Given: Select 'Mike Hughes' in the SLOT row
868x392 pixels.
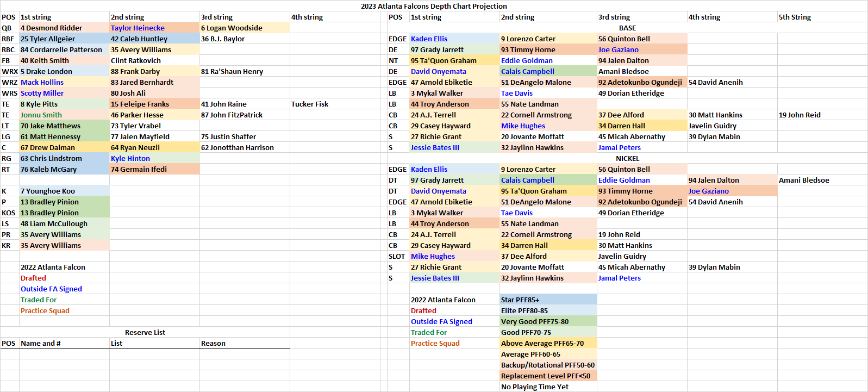Looking at the screenshot, I should tap(454, 256).
